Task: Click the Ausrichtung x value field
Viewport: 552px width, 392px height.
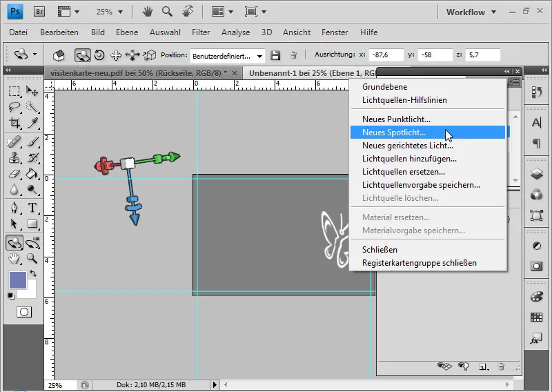Action: [386, 55]
